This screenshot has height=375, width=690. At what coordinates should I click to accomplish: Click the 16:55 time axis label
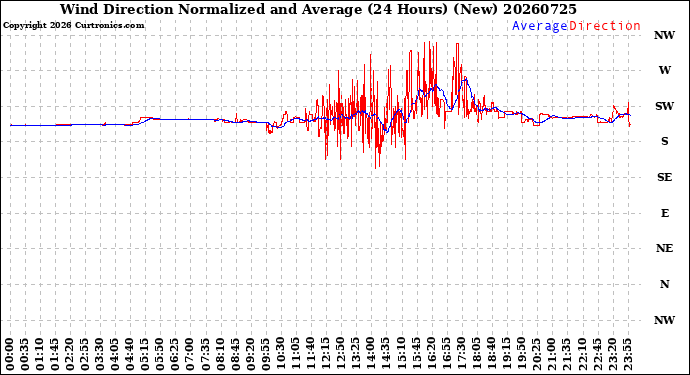click(x=446, y=354)
